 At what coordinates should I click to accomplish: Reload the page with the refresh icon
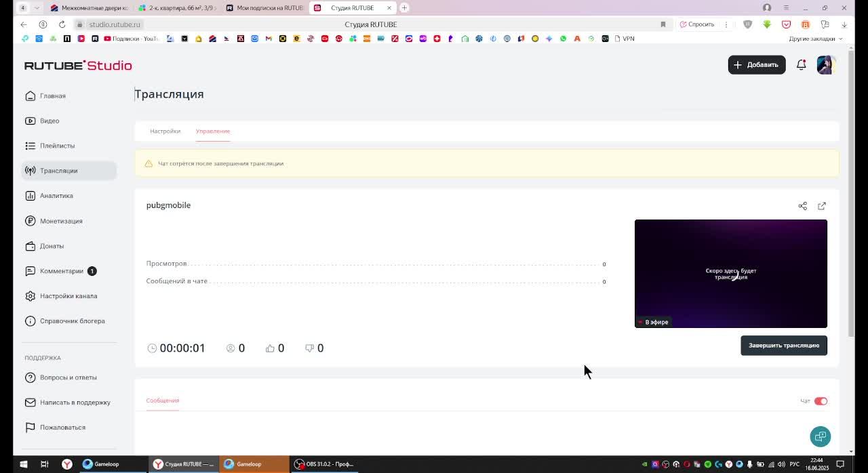62,24
